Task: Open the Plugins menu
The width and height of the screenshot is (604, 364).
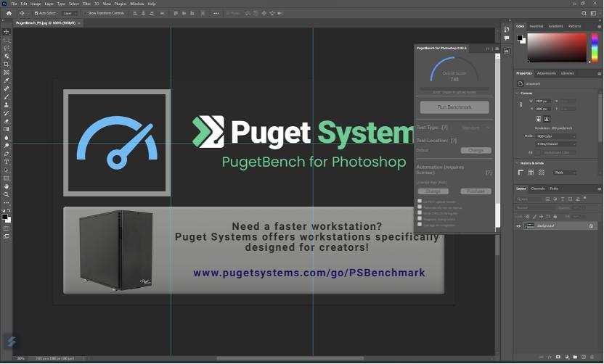Action: click(x=121, y=4)
